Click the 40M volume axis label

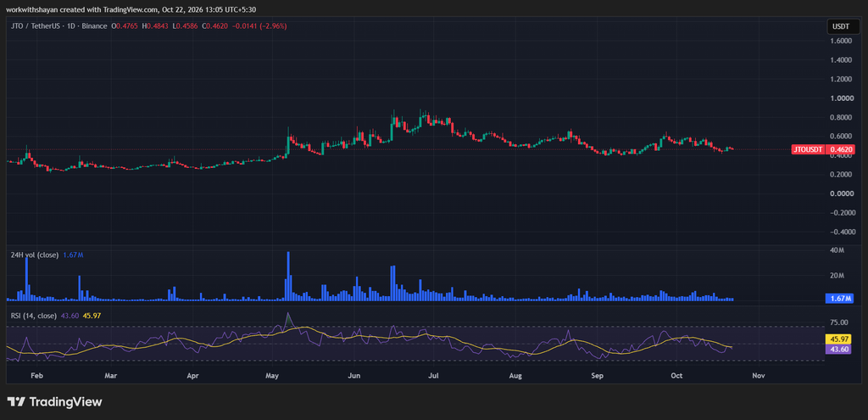pos(837,251)
